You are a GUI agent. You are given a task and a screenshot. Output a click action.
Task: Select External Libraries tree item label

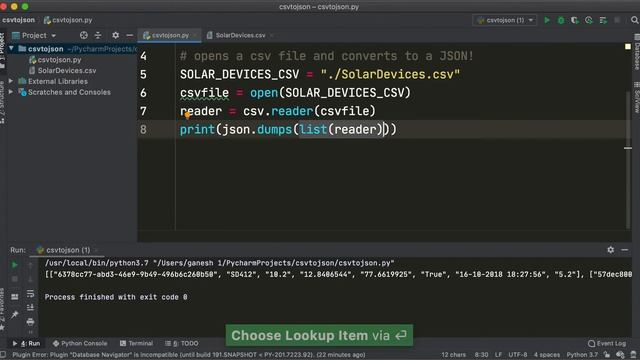[x=58, y=81]
